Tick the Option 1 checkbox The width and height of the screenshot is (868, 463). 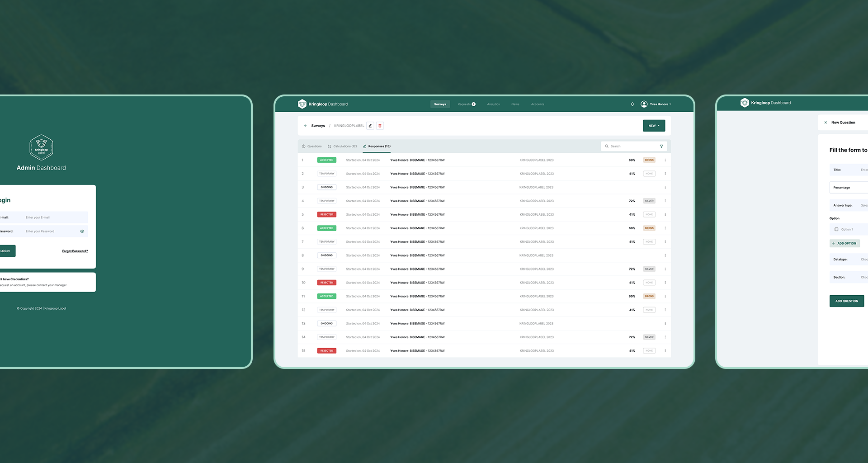tap(836, 229)
